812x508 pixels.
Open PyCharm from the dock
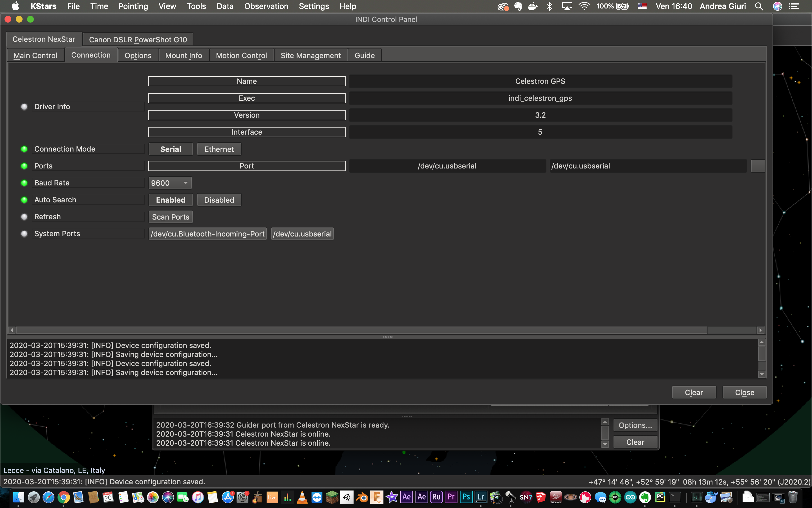click(660, 497)
